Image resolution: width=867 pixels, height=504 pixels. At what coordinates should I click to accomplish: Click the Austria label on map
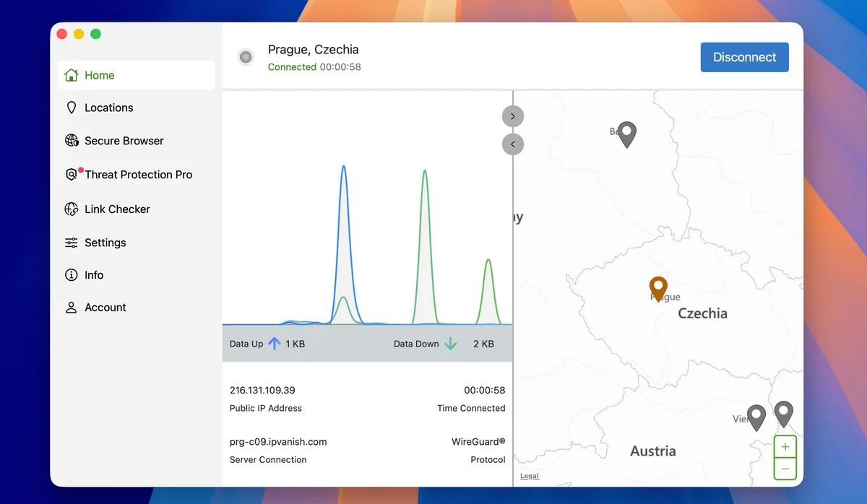(653, 451)
